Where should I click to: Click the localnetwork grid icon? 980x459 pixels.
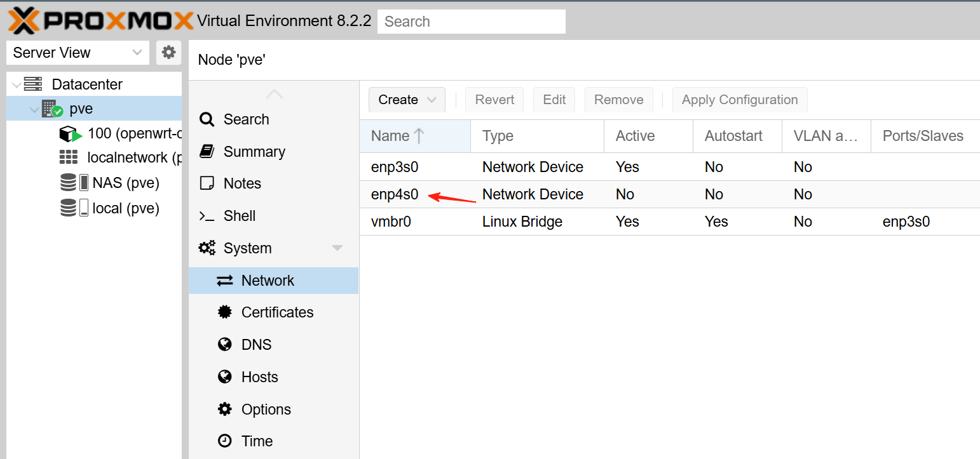pyautogui.click(x=69, y=157)
